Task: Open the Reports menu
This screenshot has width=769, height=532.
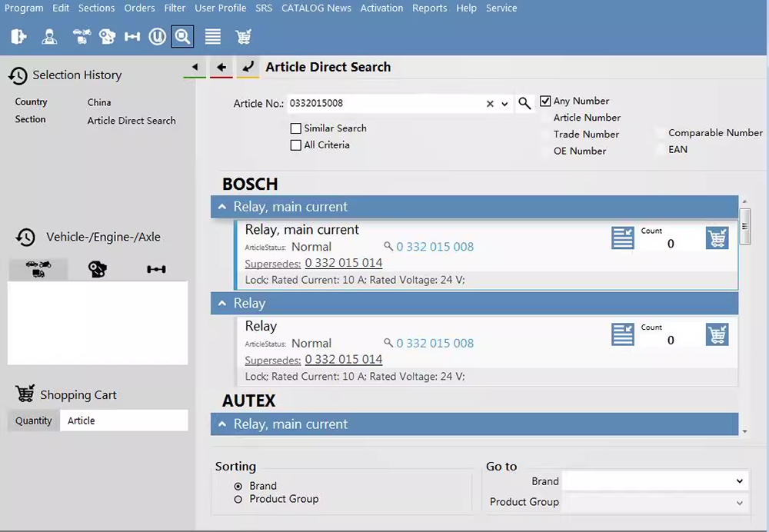Action: [429, 8]
